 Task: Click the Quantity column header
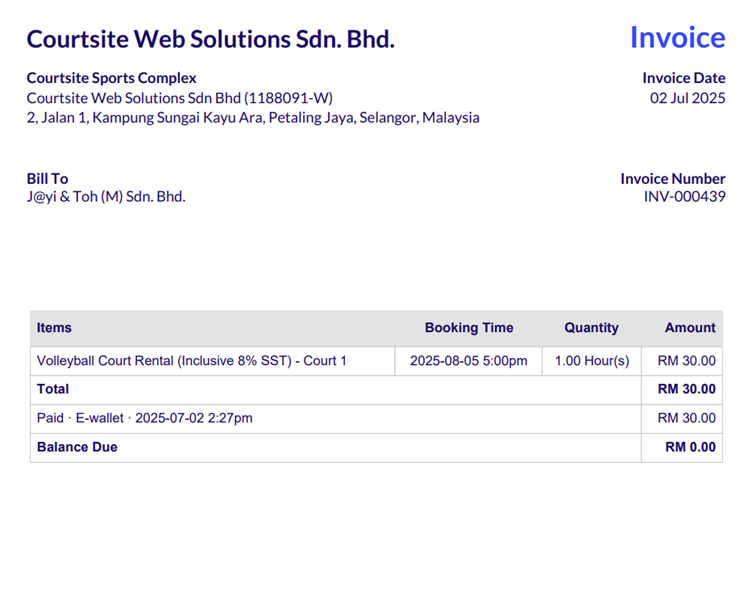click(591, 328)
